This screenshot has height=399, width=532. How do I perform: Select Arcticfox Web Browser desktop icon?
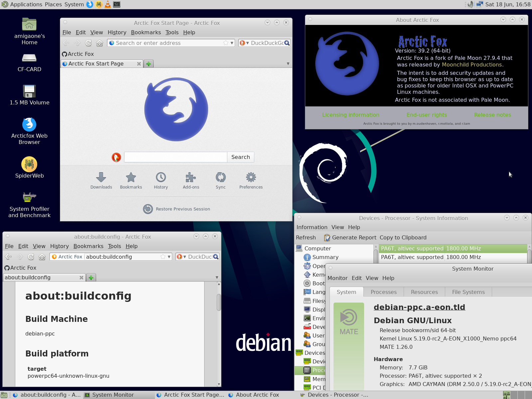pos(29,131)
